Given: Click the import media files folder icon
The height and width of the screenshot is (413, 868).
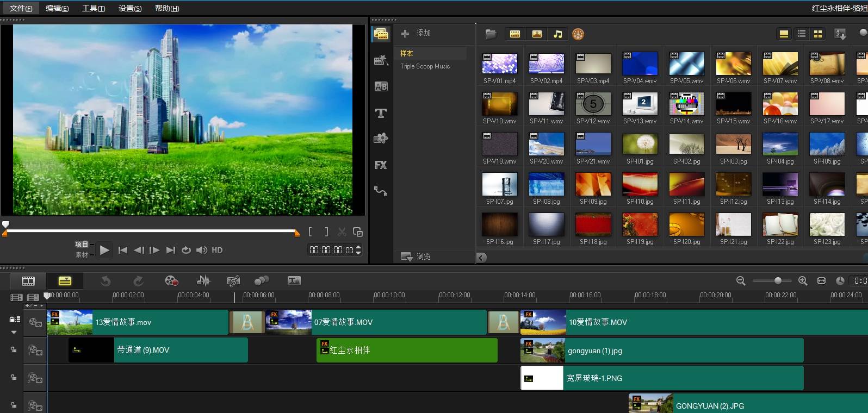Looking at the screenshot, I should click(491, 34).
